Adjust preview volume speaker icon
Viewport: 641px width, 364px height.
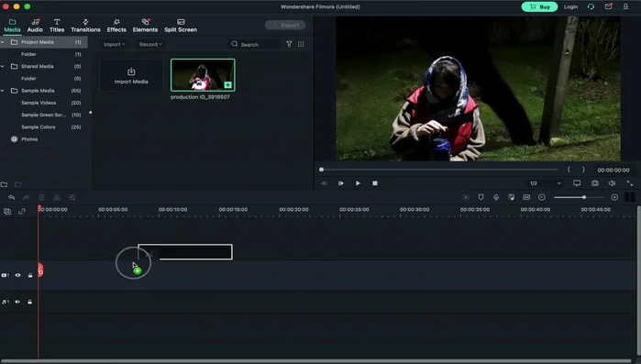click(x=612, y=183)
